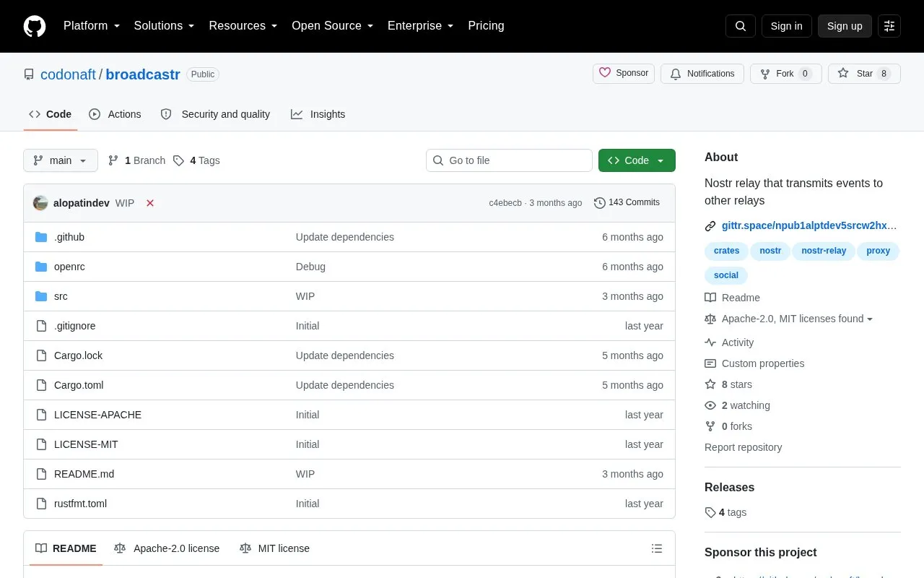Open the c4ebecb commit hash
The height and width of the screenshot is (578, 924).
505,203
